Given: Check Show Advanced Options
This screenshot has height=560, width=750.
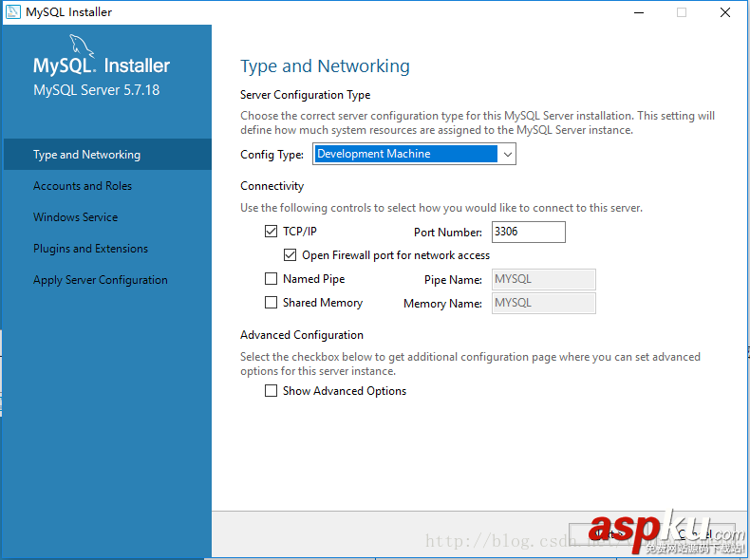Looking at the screenshot, I should pyautogui.click(x=272, y=391).
